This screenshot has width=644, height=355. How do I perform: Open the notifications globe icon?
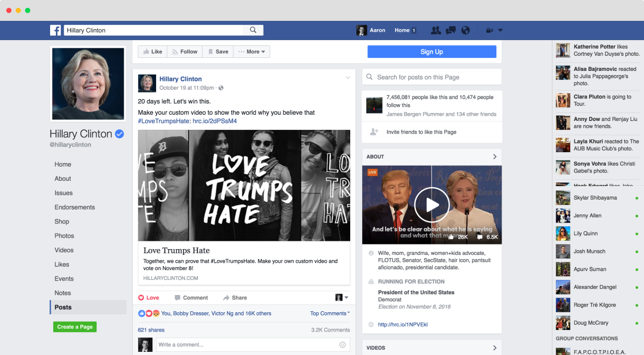(x=466, y=30)
